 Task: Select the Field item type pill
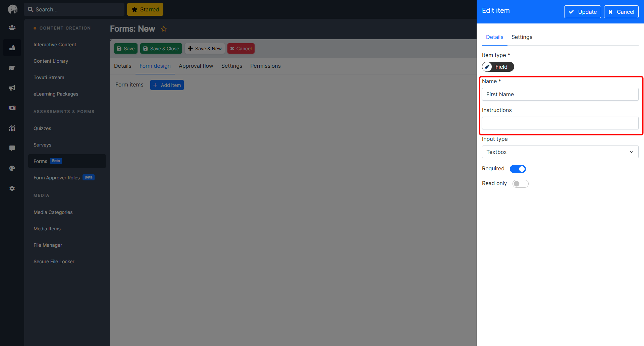click(x=498, y=67)
